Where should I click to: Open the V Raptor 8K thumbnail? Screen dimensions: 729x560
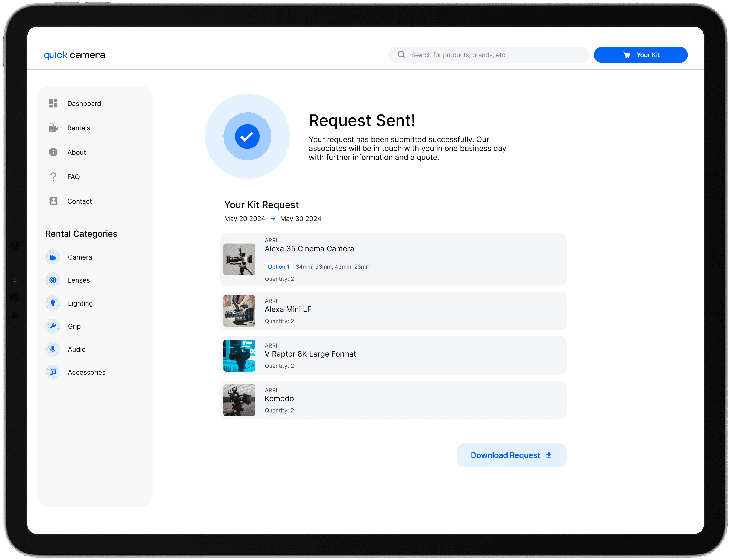click(x=239, y=356)
